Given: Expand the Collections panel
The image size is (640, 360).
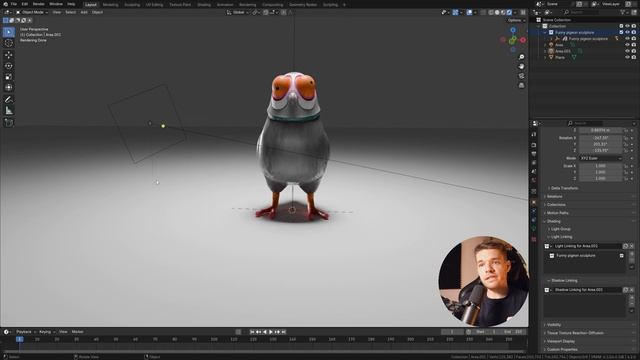Looking at the screenshot, I should [556, 205].
